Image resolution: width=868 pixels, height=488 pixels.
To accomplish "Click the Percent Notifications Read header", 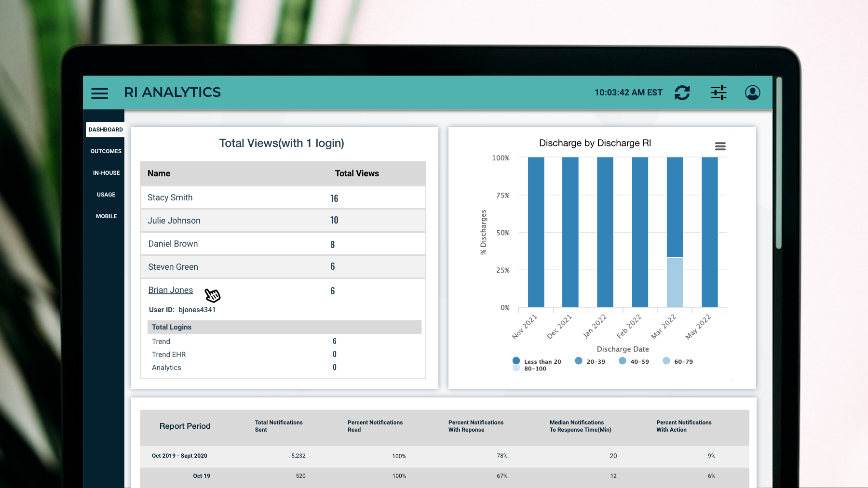I will [375, 426].
